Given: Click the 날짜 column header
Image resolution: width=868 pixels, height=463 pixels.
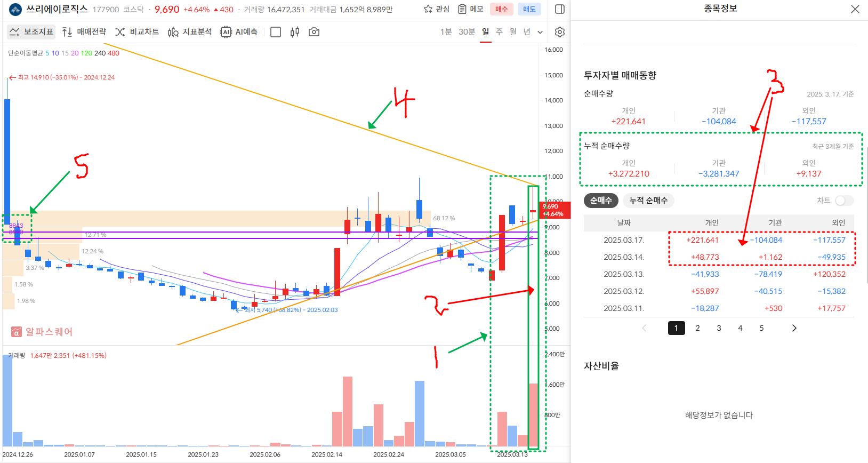Looking at the screenshot, I should [624, 223].
